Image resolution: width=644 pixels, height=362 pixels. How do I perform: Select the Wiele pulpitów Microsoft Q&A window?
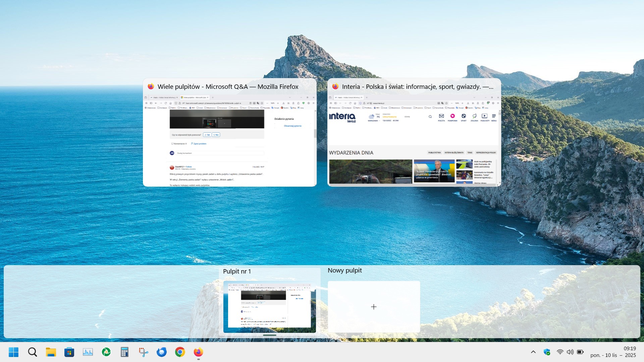(x=230, y=132)
